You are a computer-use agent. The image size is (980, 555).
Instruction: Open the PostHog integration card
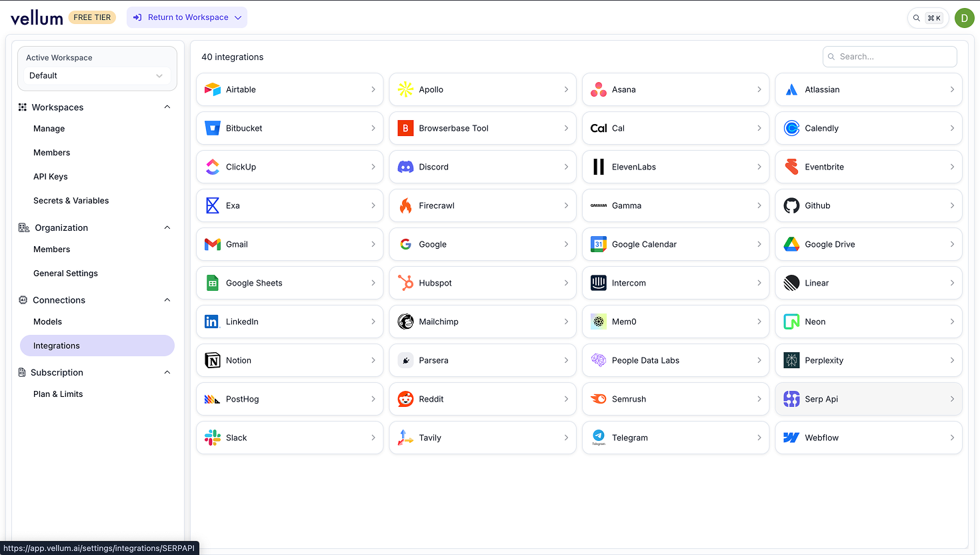(289, 399)
